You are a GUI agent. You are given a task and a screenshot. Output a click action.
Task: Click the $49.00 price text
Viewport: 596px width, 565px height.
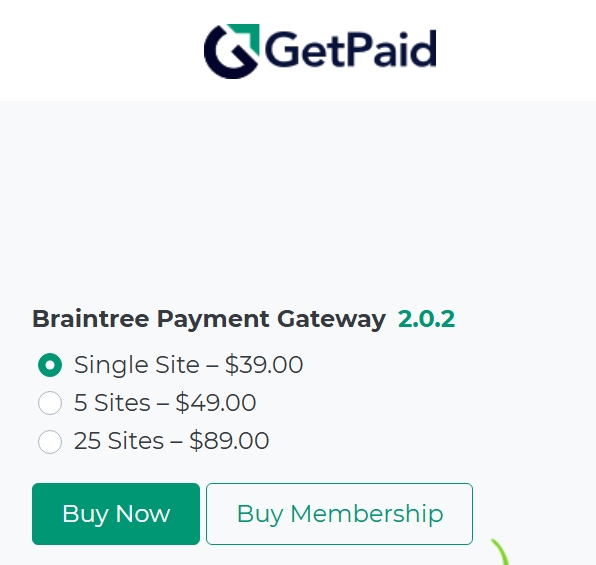pos(216,402)
